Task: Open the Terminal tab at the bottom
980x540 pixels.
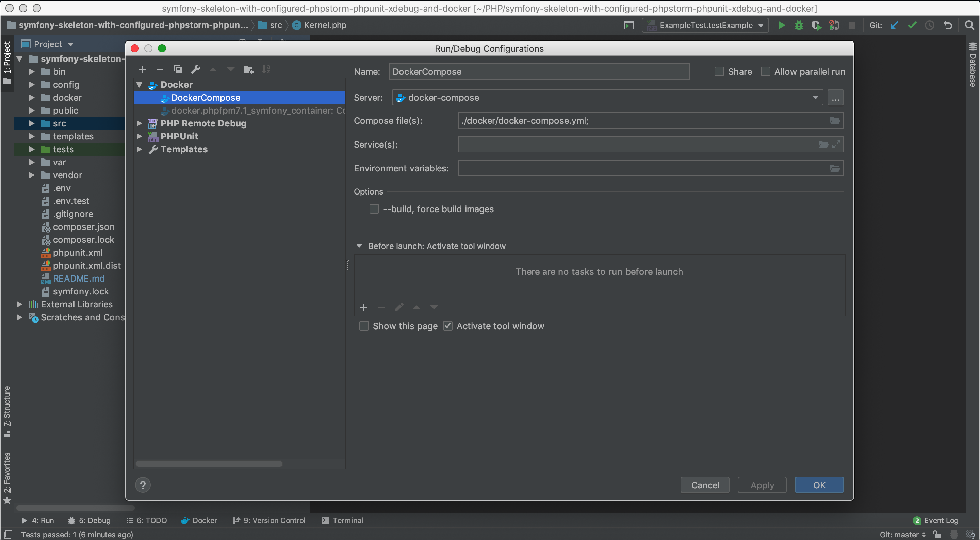Action: click(x=347, y=520)
